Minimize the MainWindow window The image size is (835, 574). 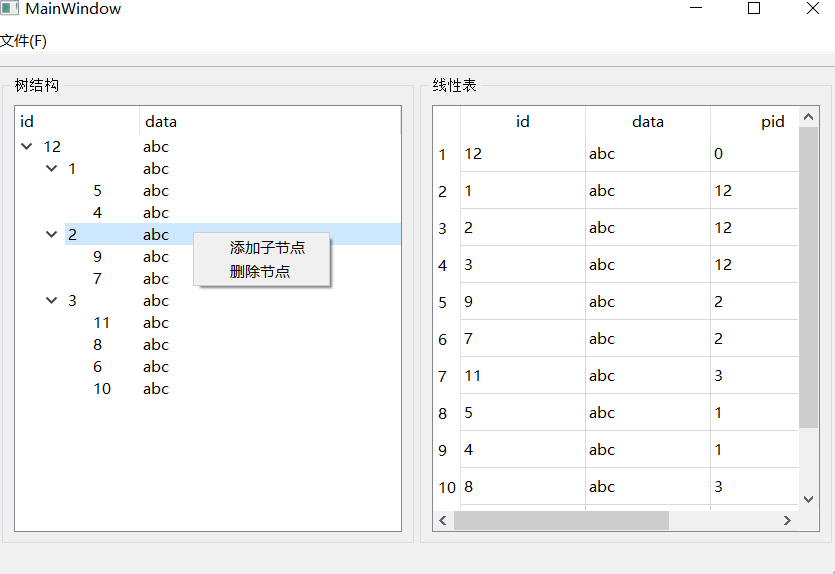[696, 8]
